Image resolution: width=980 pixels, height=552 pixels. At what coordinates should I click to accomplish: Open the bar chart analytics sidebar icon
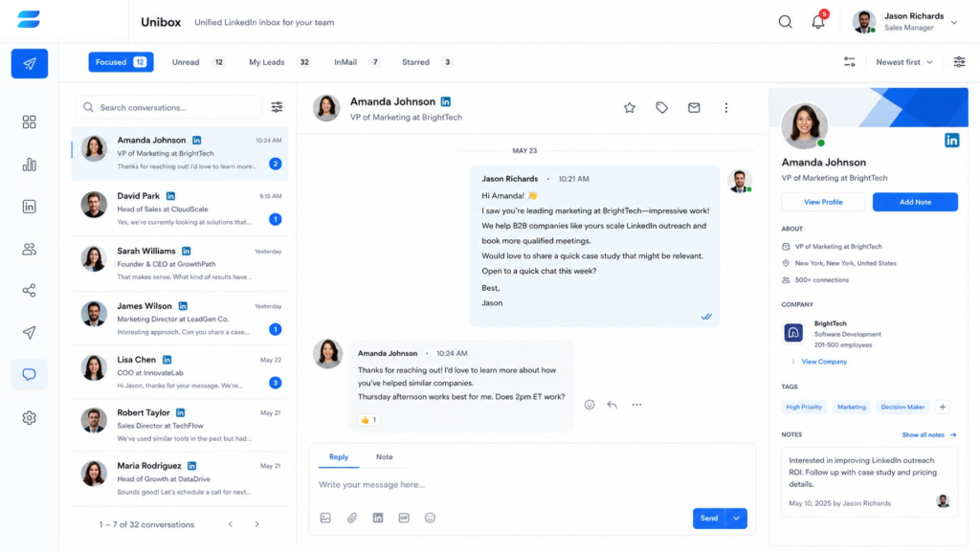pyautogui.click(x=30, y=165)
